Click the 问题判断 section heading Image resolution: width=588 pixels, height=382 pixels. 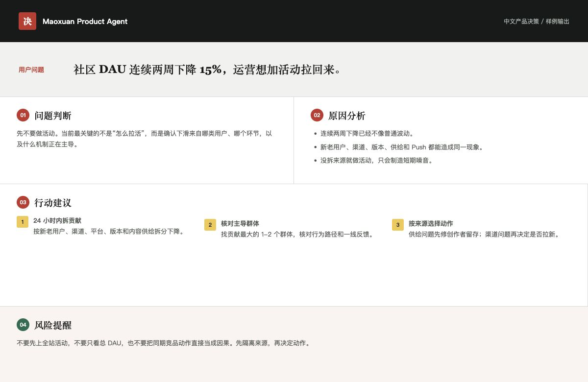[x=53, y=116]
